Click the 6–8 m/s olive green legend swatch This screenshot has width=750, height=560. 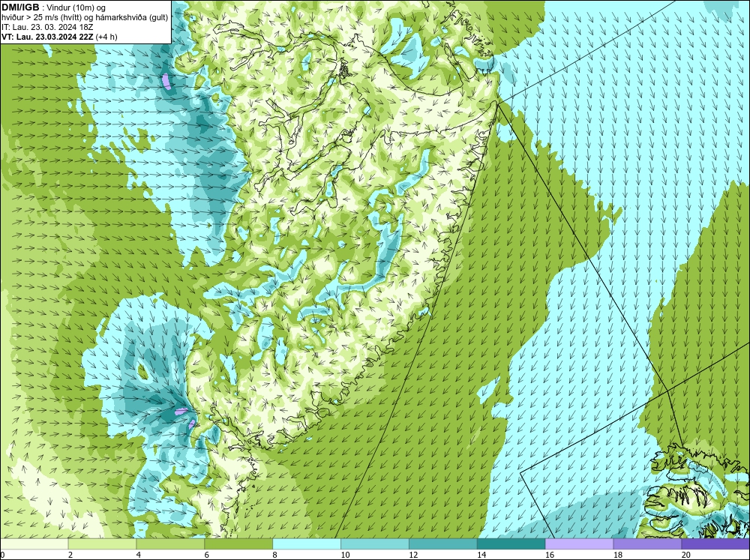[238, 544]
